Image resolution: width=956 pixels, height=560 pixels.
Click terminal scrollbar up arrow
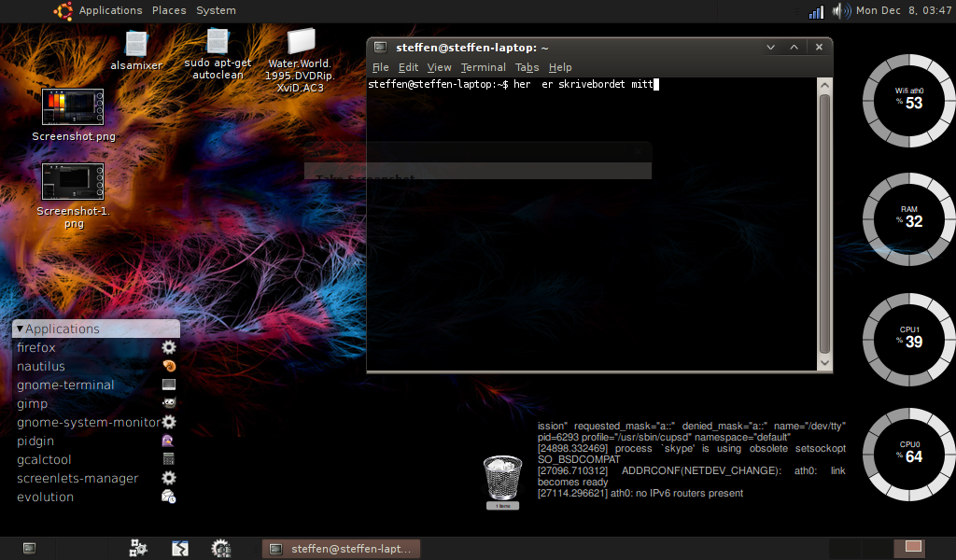pos(824,85)
